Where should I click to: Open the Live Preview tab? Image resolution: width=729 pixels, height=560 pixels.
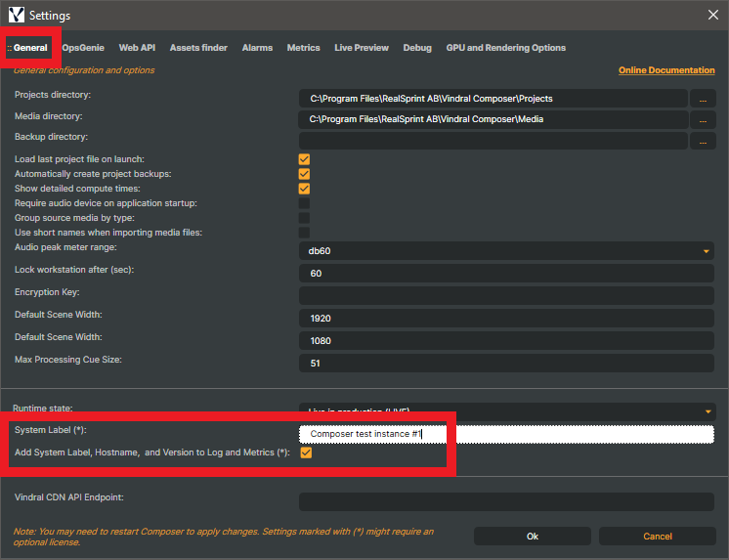click(x=362, y=48)
